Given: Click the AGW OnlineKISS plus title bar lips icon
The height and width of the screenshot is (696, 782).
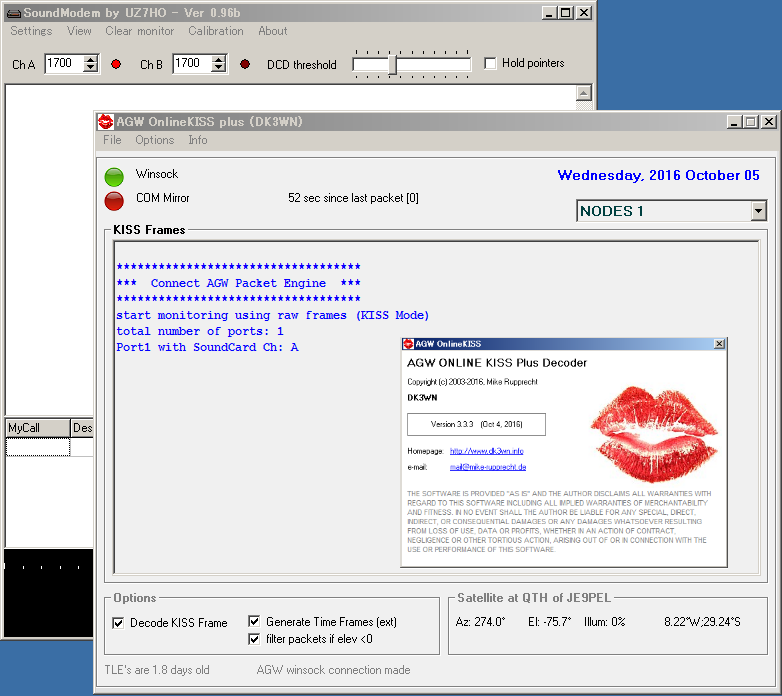Looking at the screenshot, I should [105, 122].
